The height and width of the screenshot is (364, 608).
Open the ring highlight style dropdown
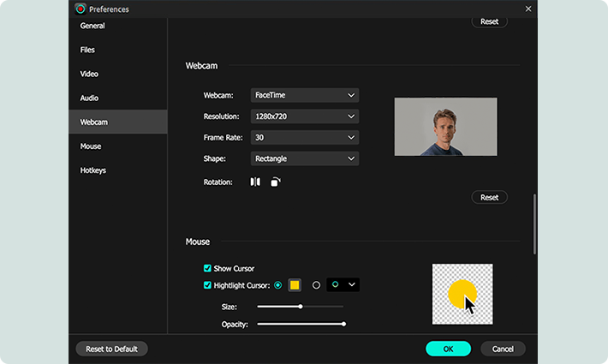pos(343,285)
